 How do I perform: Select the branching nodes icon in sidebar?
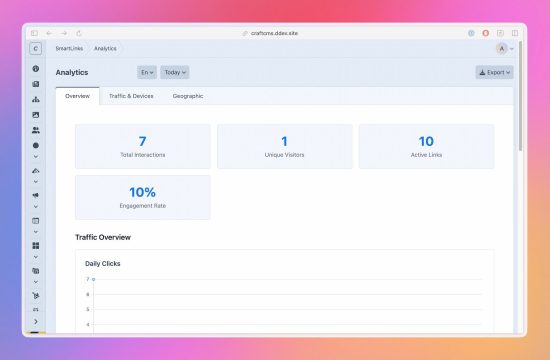point(35,296)
